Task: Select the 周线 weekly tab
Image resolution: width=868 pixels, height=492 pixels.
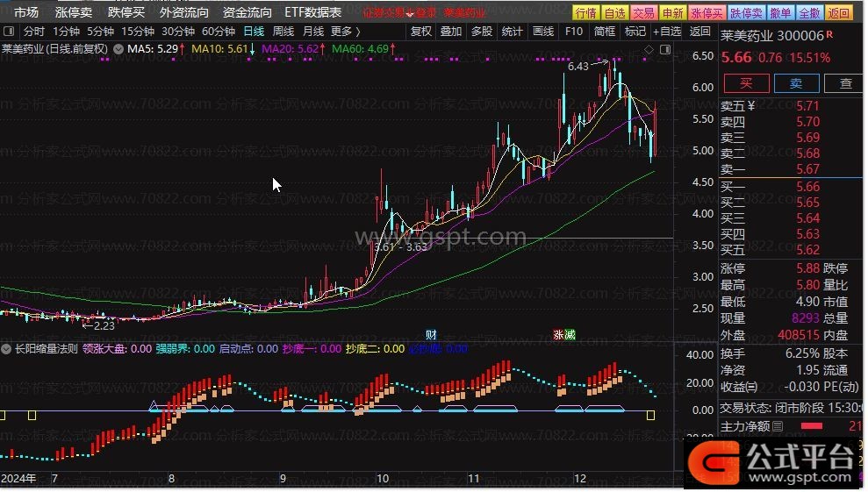Action: pyautogui.click(x=283, y=32)
